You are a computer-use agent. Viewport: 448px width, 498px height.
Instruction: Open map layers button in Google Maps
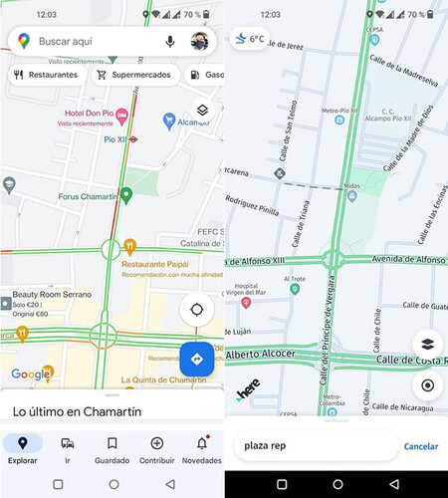(x=202, y=110)
